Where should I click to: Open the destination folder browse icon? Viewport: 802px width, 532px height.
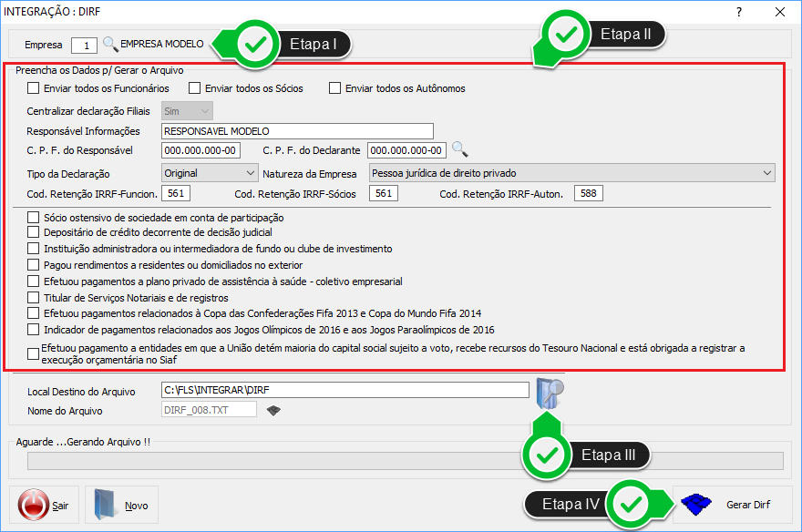pos(550,393)
